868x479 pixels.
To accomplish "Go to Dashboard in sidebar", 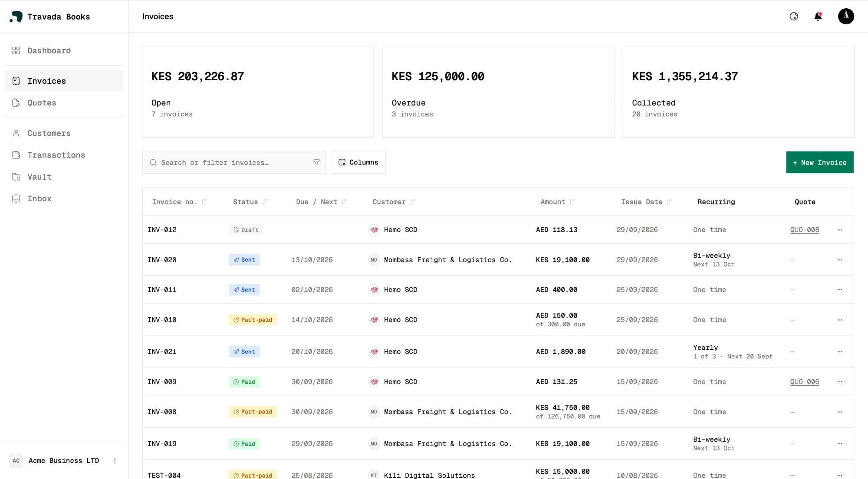I will coord(64,51).
